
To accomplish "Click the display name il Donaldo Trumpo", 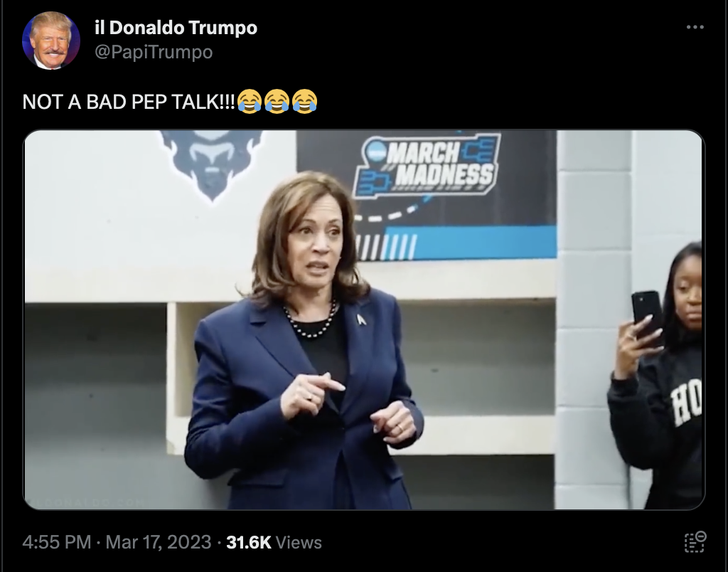I will coord(176,28).
